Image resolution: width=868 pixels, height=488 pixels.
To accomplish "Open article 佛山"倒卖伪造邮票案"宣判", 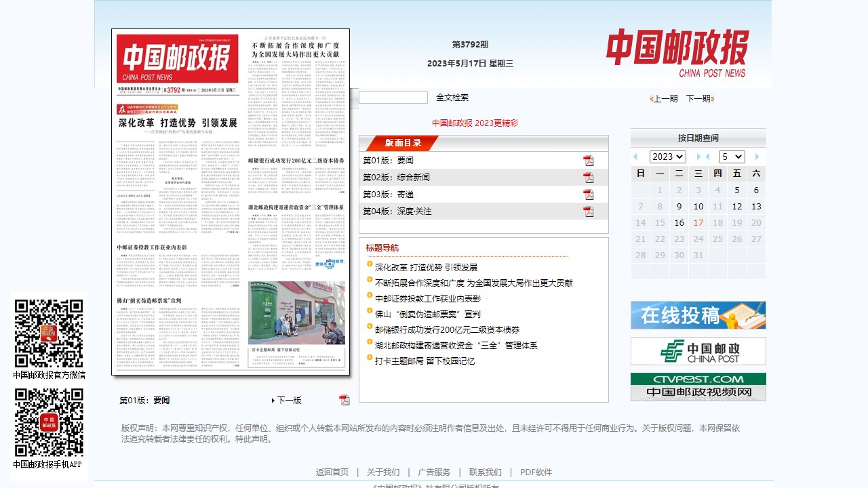I will 427,314.
